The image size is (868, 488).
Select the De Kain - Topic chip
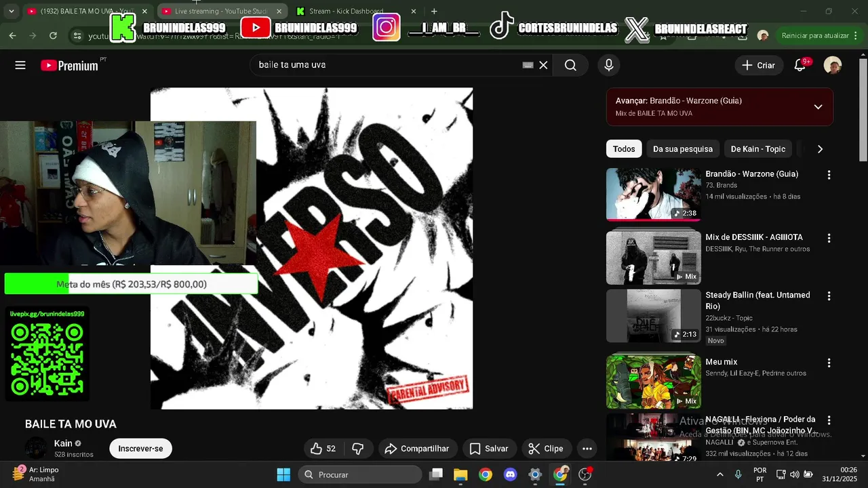pyautogui.click(x=758, y=149)
